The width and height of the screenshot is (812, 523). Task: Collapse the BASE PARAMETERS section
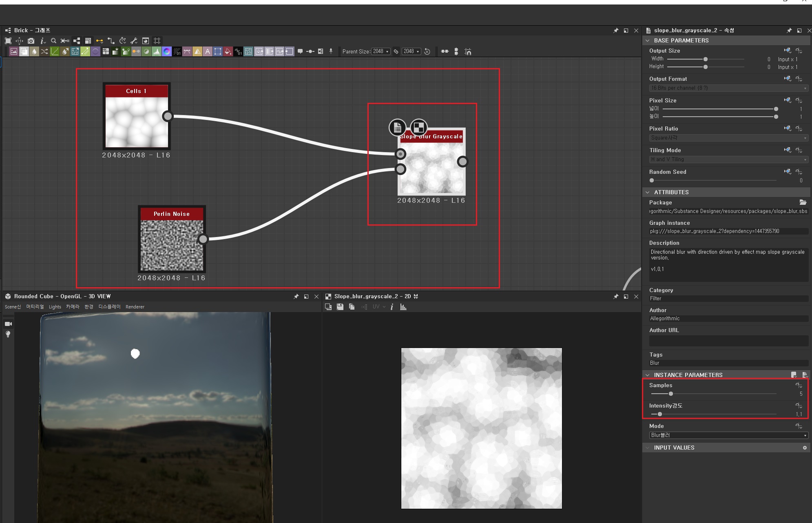(648, 40)
